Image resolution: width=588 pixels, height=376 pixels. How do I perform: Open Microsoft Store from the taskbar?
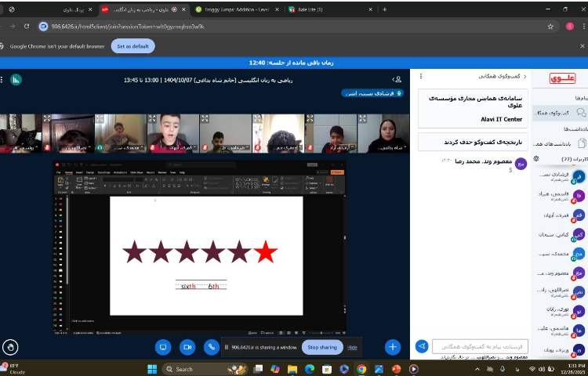327,369
